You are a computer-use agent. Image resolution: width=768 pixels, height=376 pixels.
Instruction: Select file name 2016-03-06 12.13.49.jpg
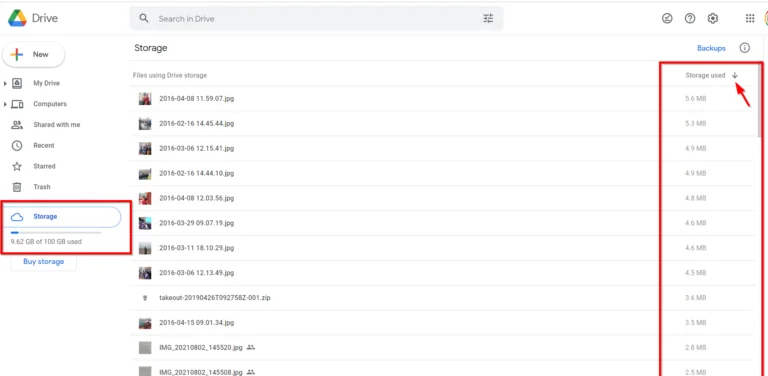pyautogui.click(x=196, y=273)
